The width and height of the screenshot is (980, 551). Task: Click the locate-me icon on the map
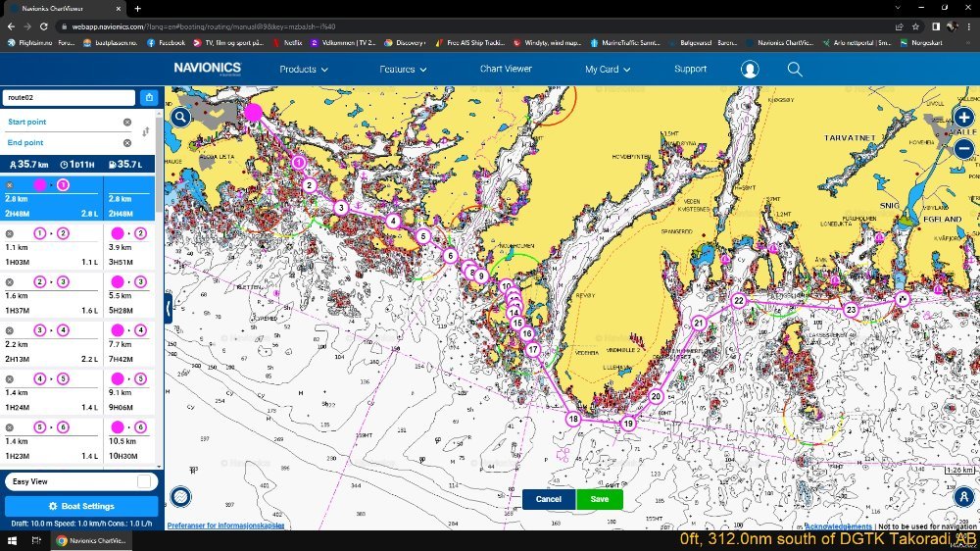[x=963, y=497]
